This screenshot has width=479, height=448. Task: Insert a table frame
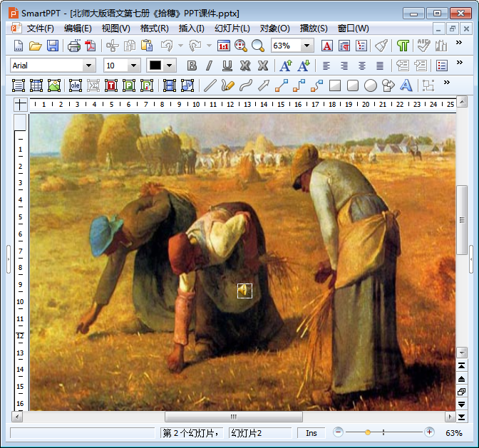[x=36, y=85]
